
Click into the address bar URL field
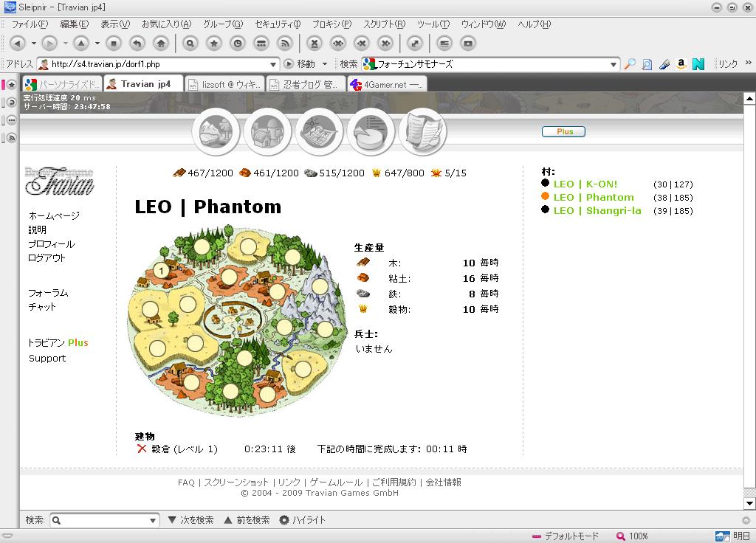pyautogui.click(x=159, y=64)
